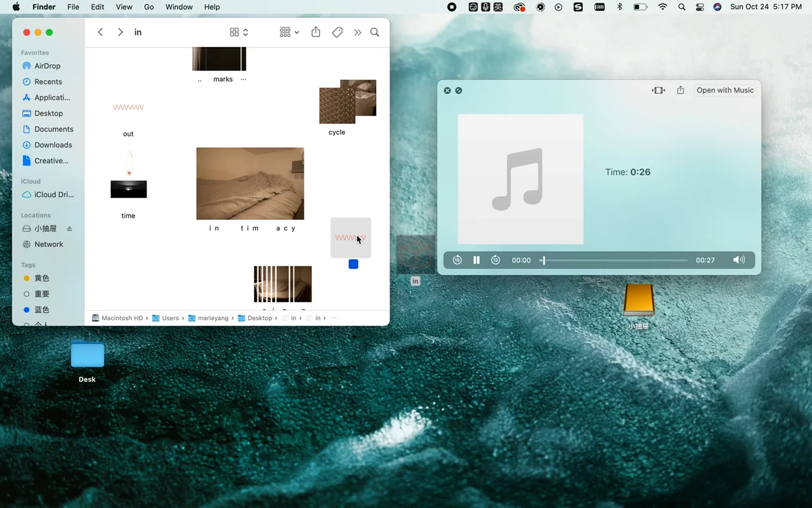Open the group-by dropdown in Finder toolbar
The width and height of the screenshot is (812, 508).
(x=289, y=32)
